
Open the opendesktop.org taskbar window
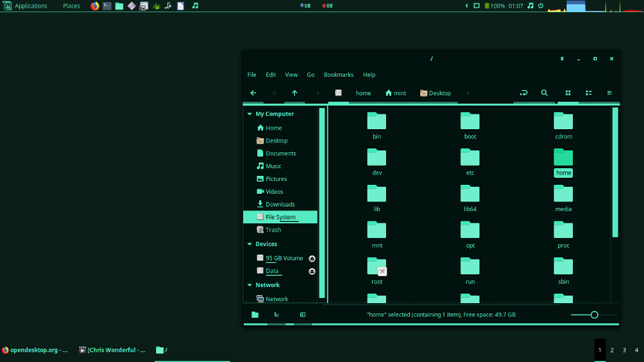click(x=35, y=350)
